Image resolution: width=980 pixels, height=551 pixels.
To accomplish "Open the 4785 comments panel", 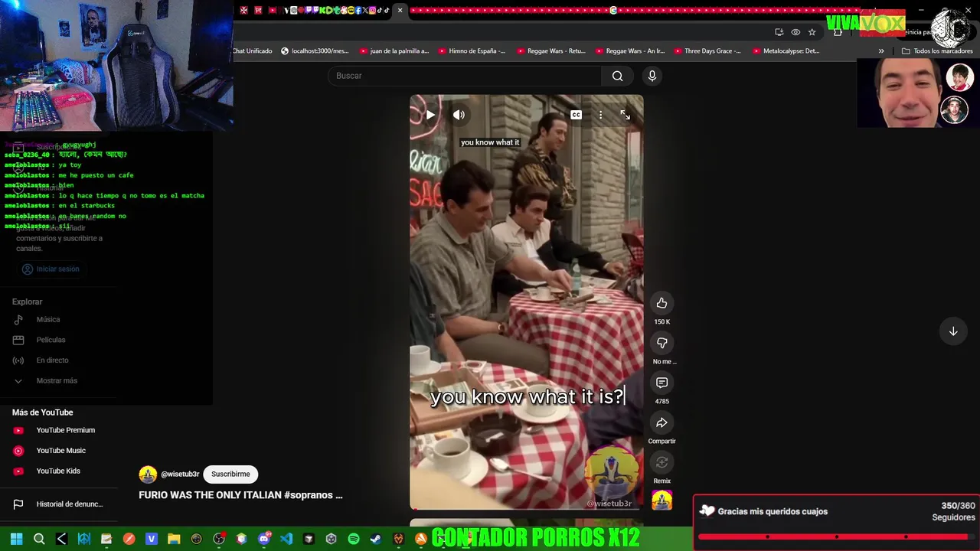I will 661,383.
